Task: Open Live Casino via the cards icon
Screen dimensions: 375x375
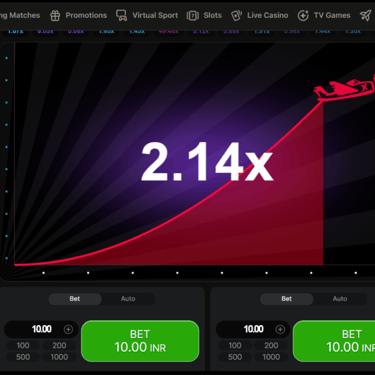Action: [x=236, y=15]
